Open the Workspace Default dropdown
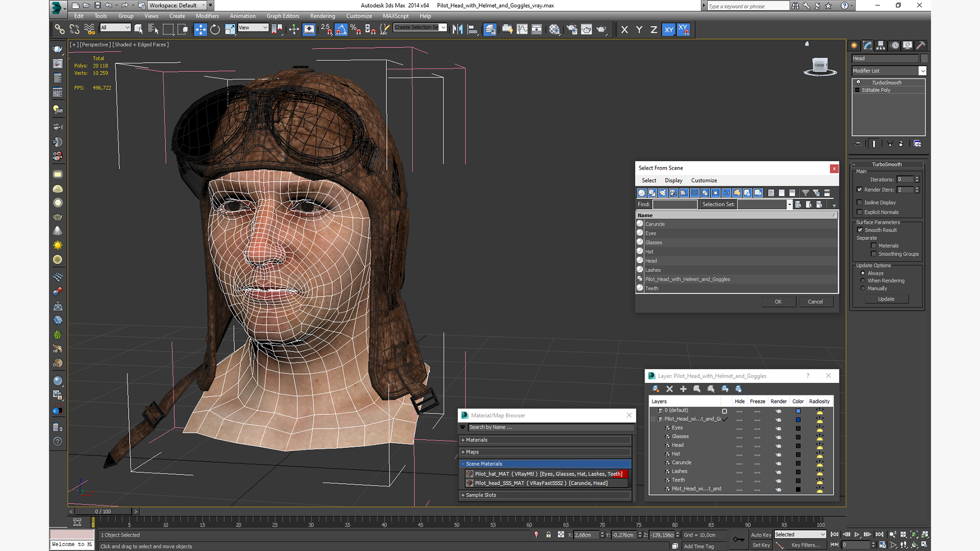The height and width of the screenshot is (551, 980). (178, 6)
